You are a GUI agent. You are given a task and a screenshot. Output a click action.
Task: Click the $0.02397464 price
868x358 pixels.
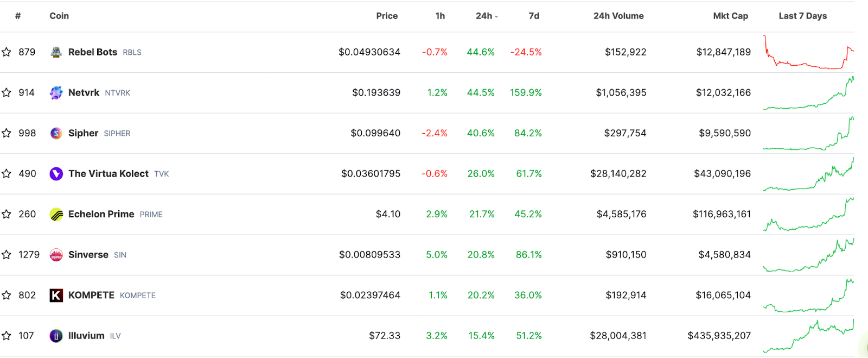(x=370, y=296)
